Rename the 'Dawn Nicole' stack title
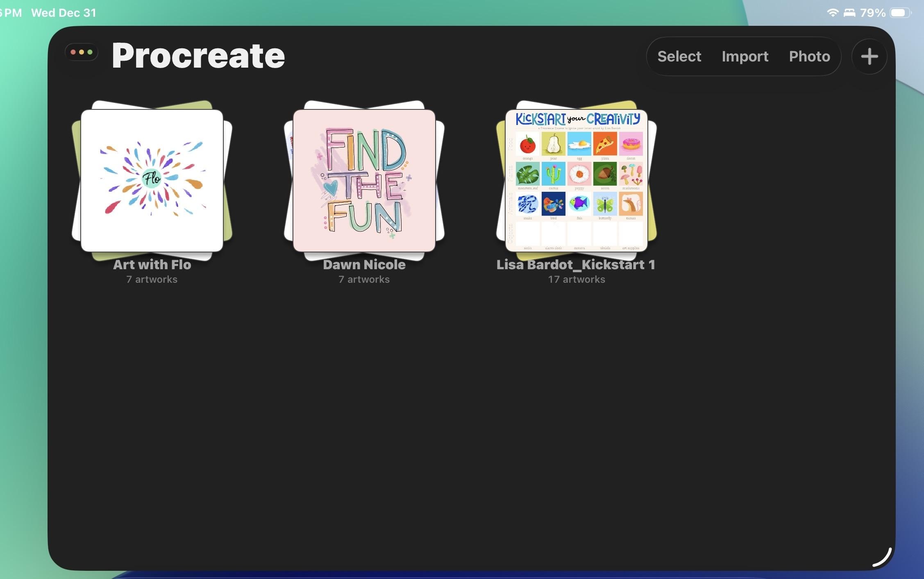 [364, 265]
